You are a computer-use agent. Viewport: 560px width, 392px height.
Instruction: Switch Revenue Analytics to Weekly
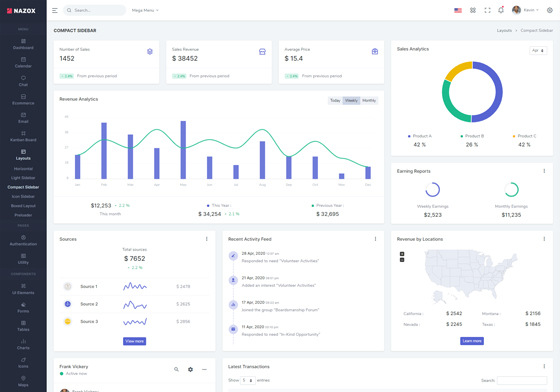(x=351, y=101)
